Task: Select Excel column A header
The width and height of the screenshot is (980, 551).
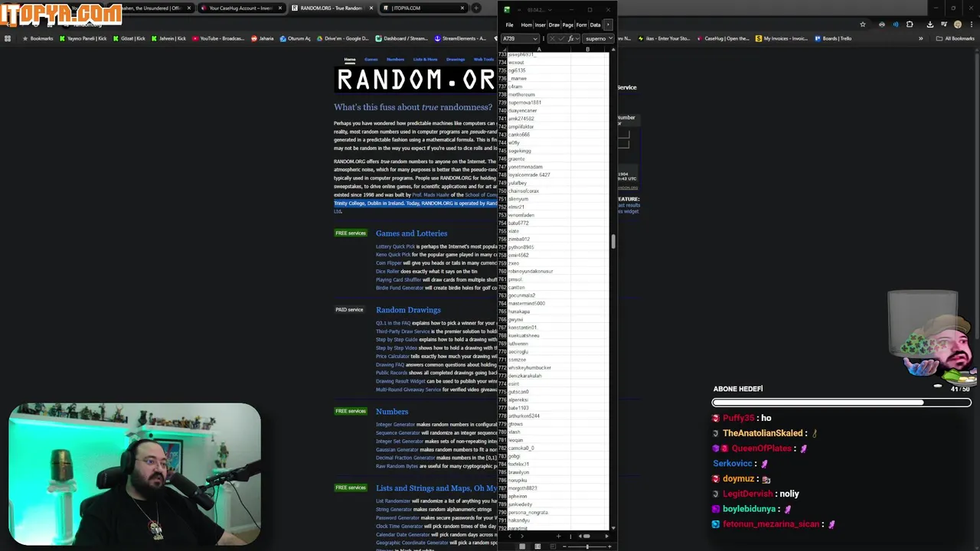Action: click(539, 49)
